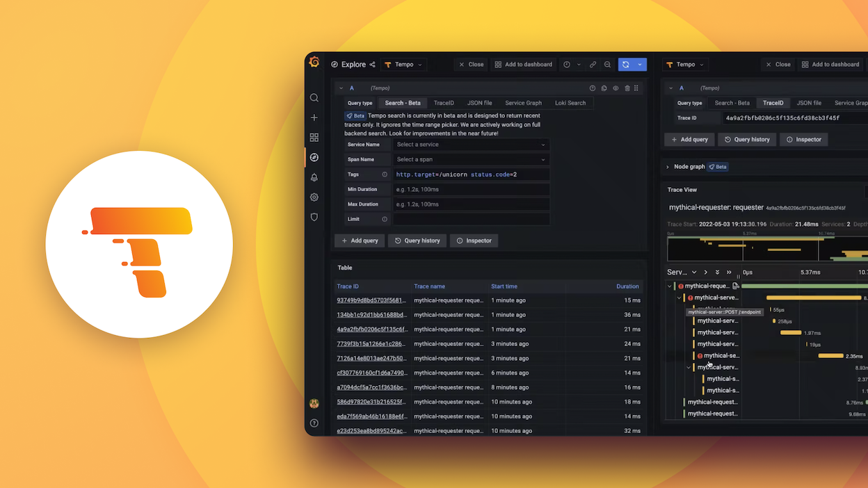Toggle query A visibility with the eye icon

click(615, 88)
